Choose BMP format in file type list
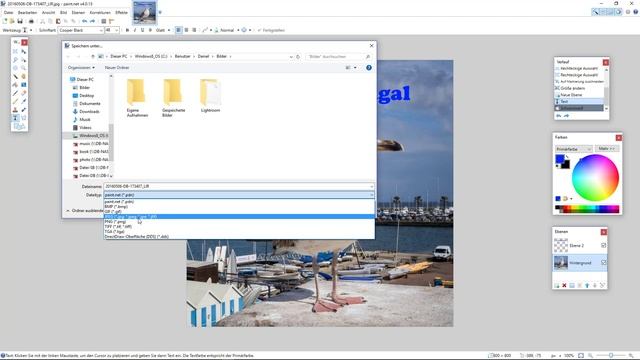The height and width of the screenshot is (360, 640). coord(239,207)
